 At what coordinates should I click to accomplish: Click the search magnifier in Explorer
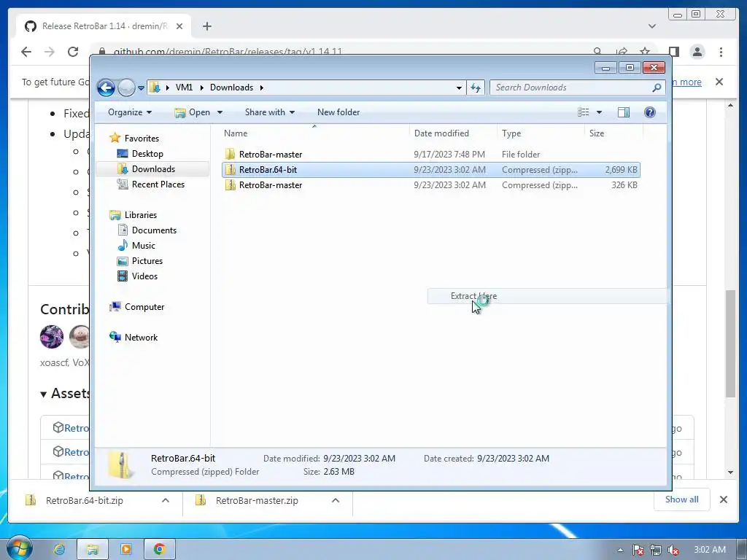[657, 87]
